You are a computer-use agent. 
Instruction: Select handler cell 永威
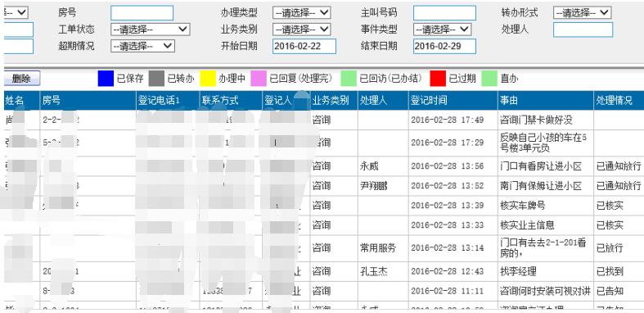coord(383,166)
